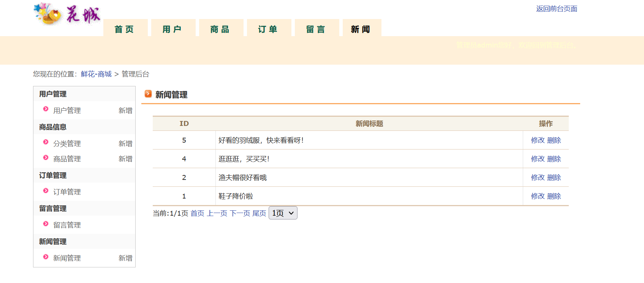
Task: Click the pink bullet beside 订单管理 item
Action: [46, 191]
